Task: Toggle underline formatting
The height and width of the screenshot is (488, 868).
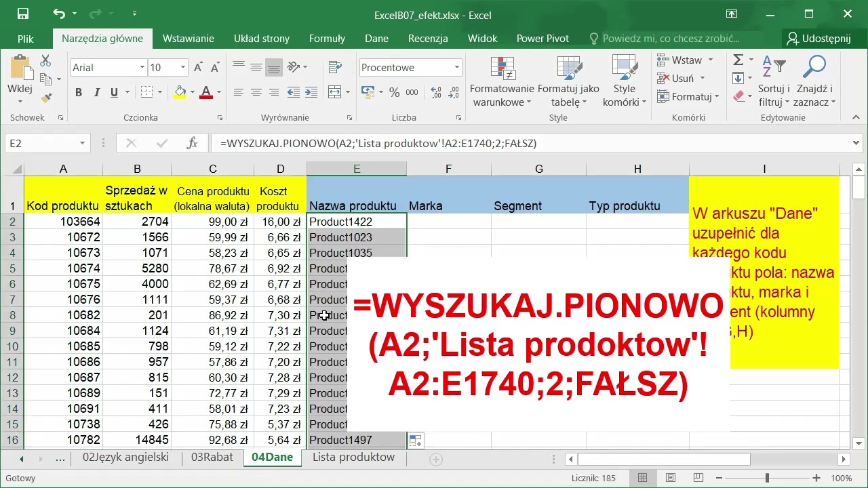Action: [x=114, y=92]
